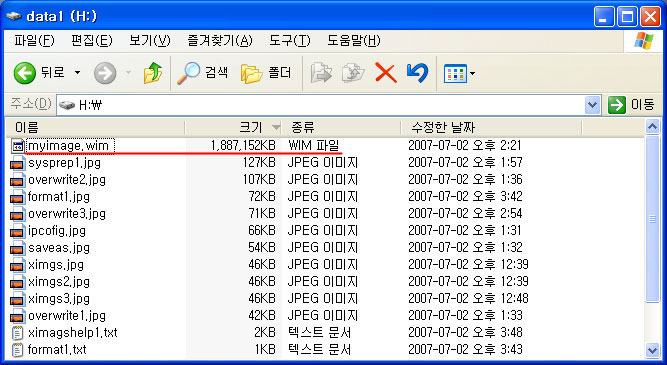The height and width of the screenshot is (365, 667).
Task: Click the blue Undo arrow icon
Action: (417, 73)
